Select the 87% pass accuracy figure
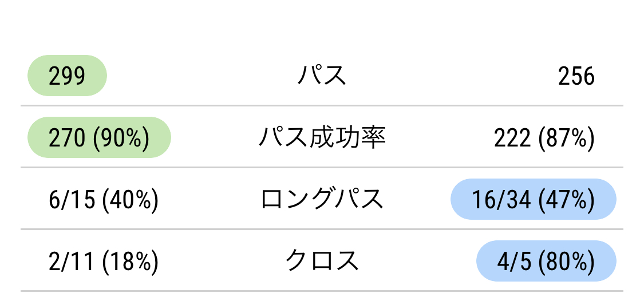This screenshot has width=644, height=297. coord(566,138)
